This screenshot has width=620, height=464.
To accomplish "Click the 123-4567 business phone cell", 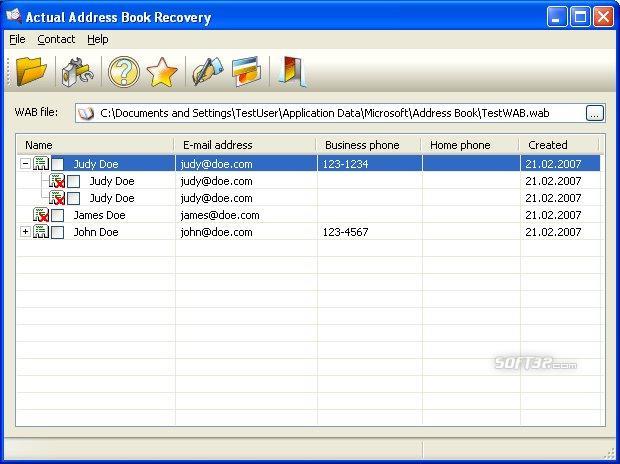I will coord(345,232).
